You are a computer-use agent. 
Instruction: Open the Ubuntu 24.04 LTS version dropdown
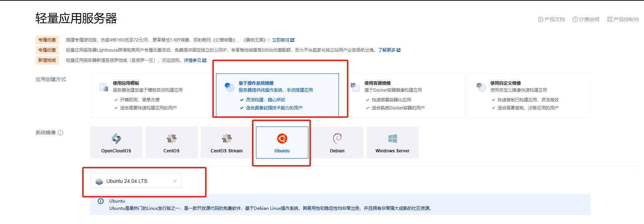click(x=136, y=181)
